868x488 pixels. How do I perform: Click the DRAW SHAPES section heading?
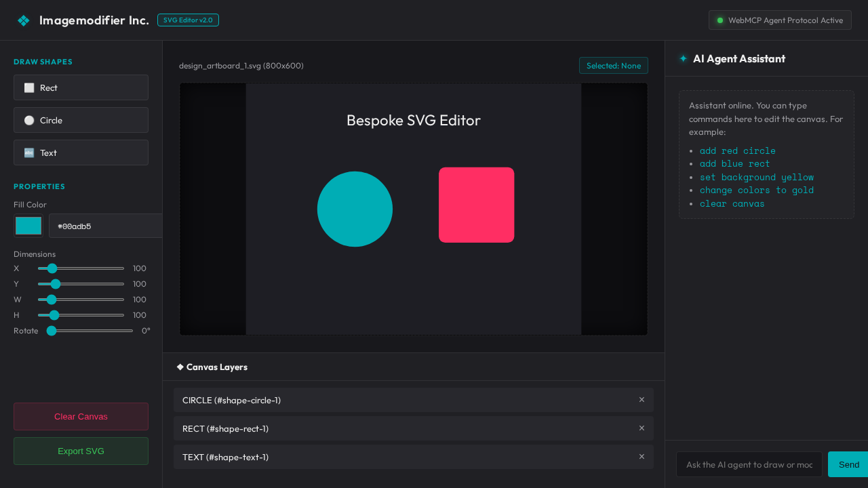43,62
